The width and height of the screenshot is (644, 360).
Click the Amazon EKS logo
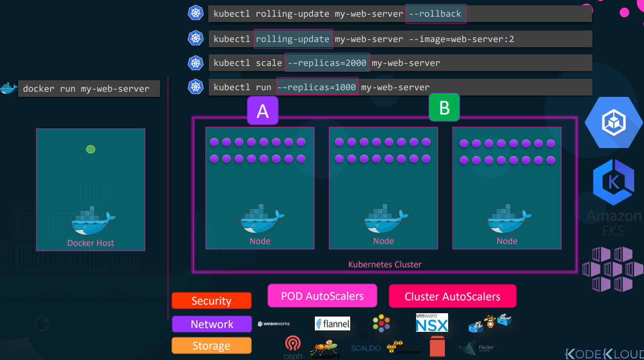614,223
